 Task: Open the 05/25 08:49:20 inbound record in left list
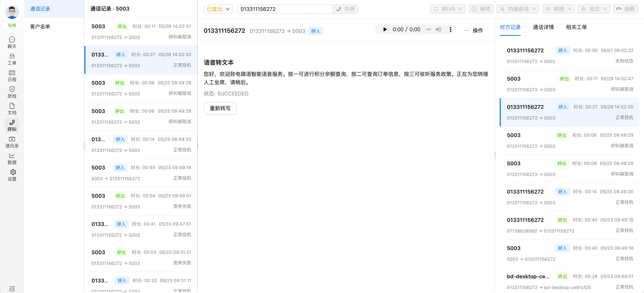[x=141, y=145]
